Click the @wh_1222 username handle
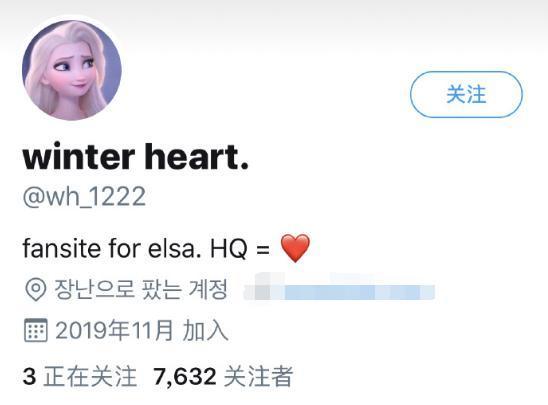The height and width of the screenshot is (405, 548). click(84, 197)
